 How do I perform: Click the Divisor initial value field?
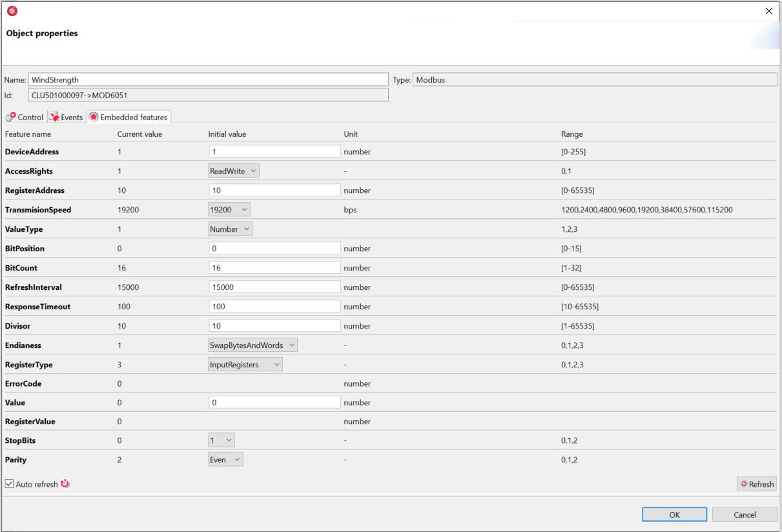point(274,326)
